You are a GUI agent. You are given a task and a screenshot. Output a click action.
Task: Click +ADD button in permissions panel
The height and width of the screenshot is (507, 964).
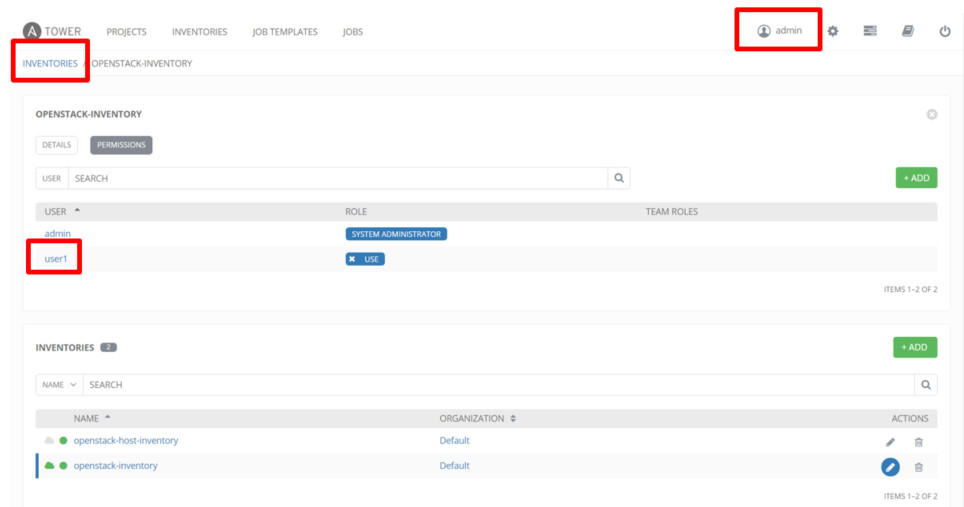[x=916, y=178]
